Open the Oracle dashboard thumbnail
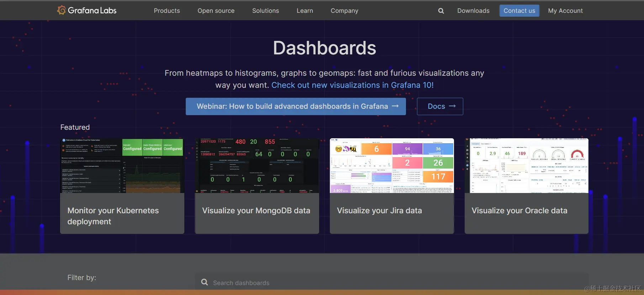 (x=527, y=166)
